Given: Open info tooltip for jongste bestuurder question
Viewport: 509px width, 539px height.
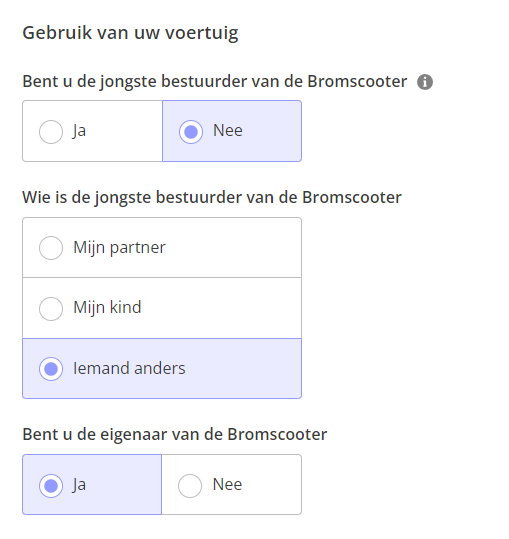Looking at the screenshot, I should [425, 82].
